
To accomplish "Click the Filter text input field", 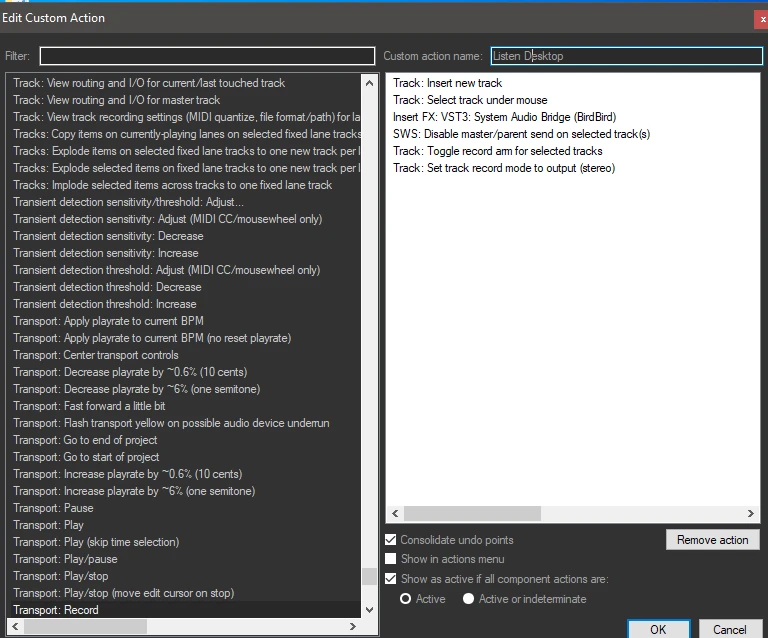I will (207, 56).
